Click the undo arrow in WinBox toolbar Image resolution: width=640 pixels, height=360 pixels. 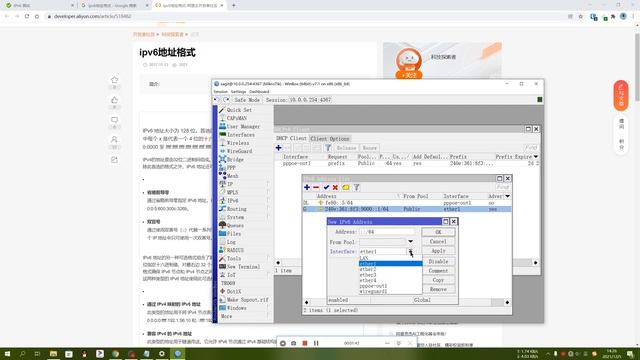coord(217,100)
